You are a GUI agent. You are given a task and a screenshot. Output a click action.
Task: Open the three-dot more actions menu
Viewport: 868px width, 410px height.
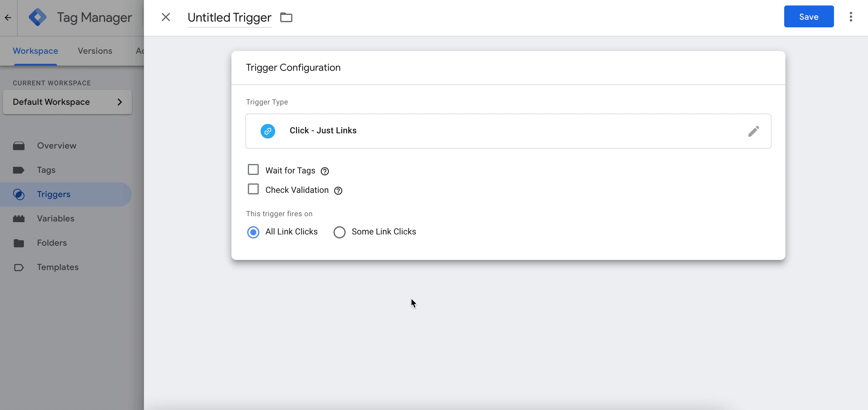(850, 17)
